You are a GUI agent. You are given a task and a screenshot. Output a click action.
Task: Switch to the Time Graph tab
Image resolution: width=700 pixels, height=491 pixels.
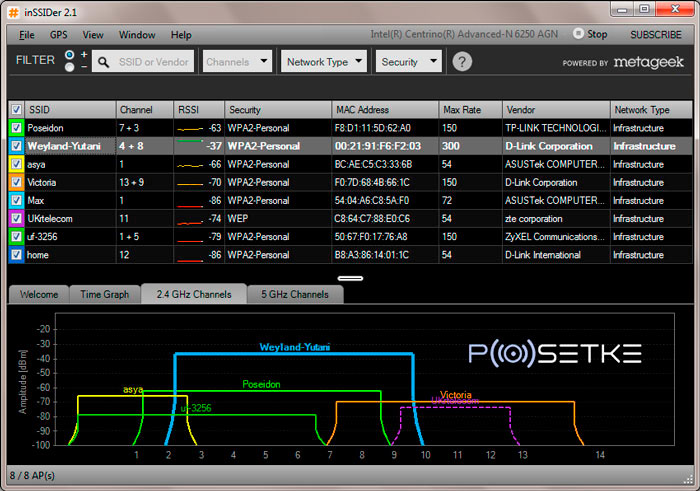coord(104,295)
